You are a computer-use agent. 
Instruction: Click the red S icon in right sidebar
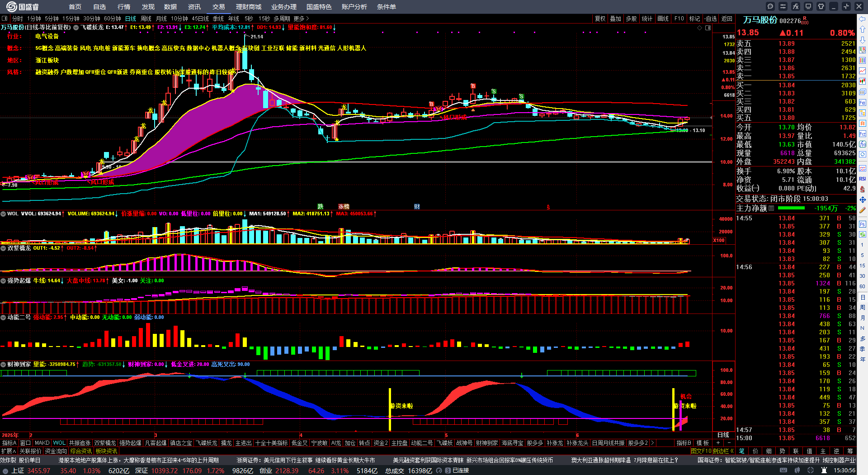(863, 189)
